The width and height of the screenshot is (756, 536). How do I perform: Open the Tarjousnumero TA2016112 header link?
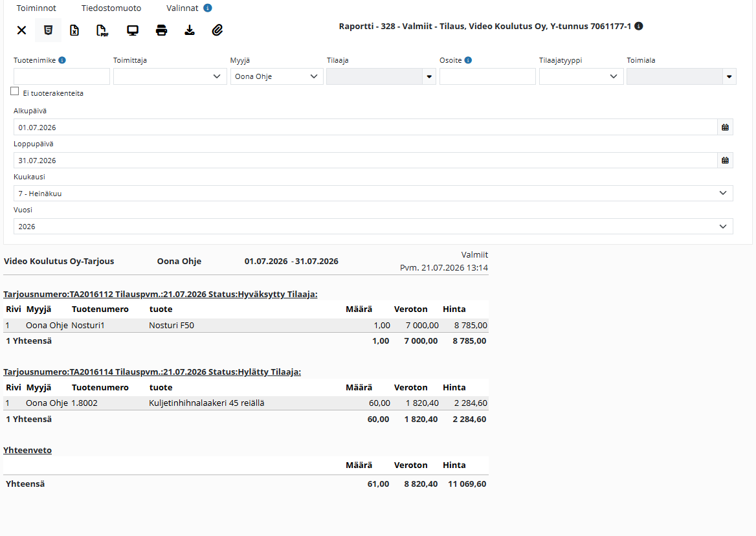160,294
